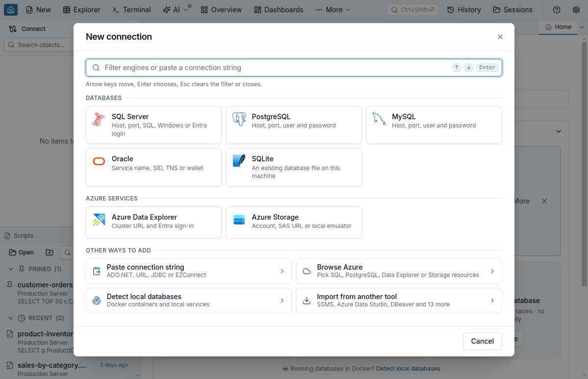Screen dimensions: 588x379
Task: Select the Azure Storage icon
Action: (239, 220)
